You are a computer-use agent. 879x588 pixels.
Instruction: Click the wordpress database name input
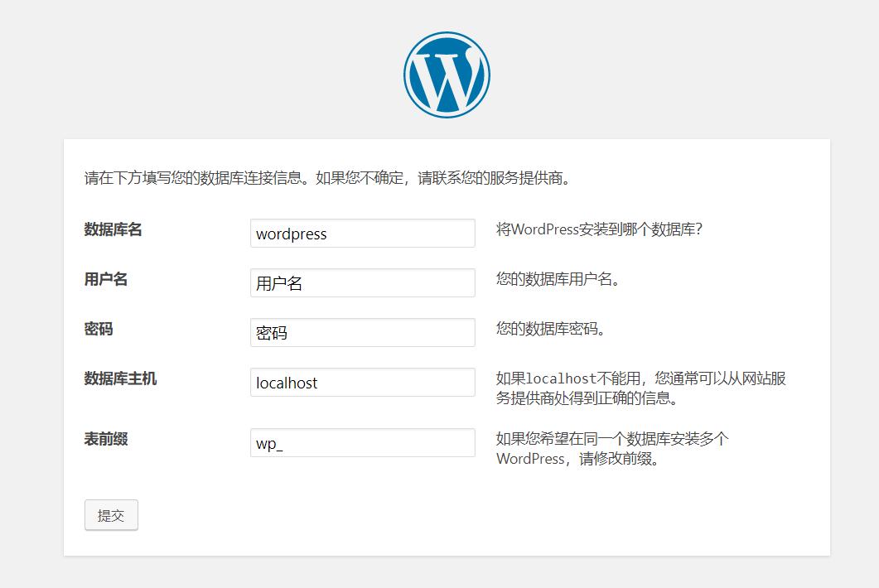click(x=362, y=233)
